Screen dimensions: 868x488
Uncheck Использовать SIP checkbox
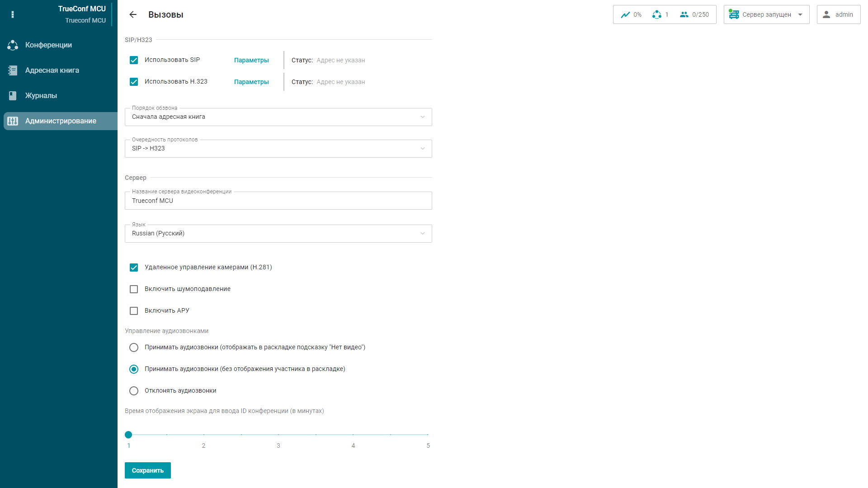[x=134, y=60]
